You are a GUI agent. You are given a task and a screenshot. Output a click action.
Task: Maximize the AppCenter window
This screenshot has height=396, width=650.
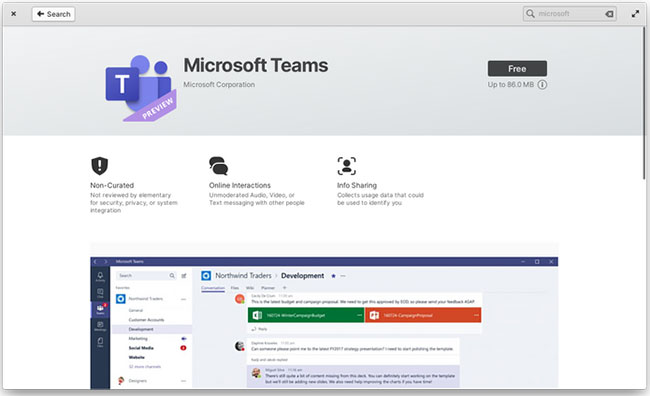(635, 14)
